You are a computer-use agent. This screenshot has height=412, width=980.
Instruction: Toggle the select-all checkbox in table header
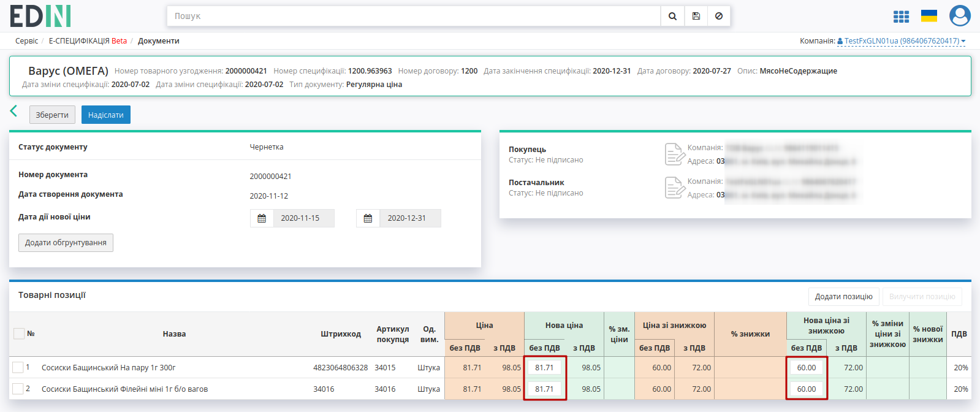[19, 334]
